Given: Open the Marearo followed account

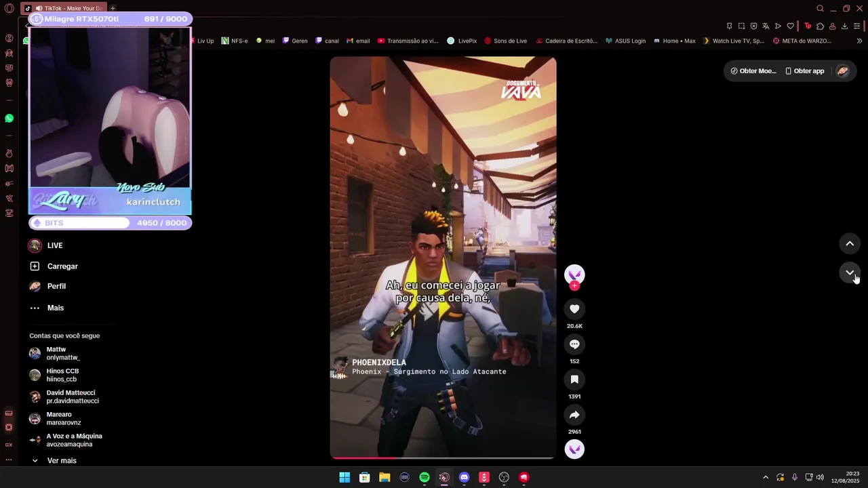Looking at the screenshot, I should [x=56, y=418].
